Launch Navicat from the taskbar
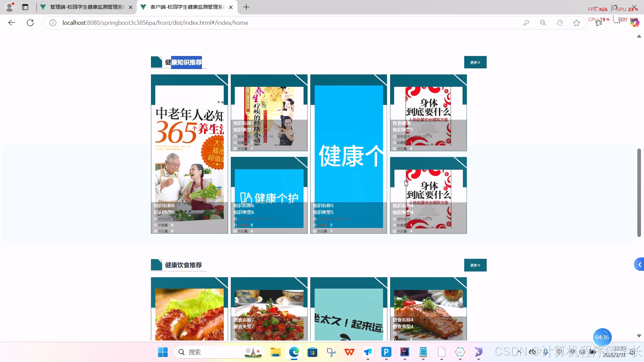 click(x=479, y=352)
